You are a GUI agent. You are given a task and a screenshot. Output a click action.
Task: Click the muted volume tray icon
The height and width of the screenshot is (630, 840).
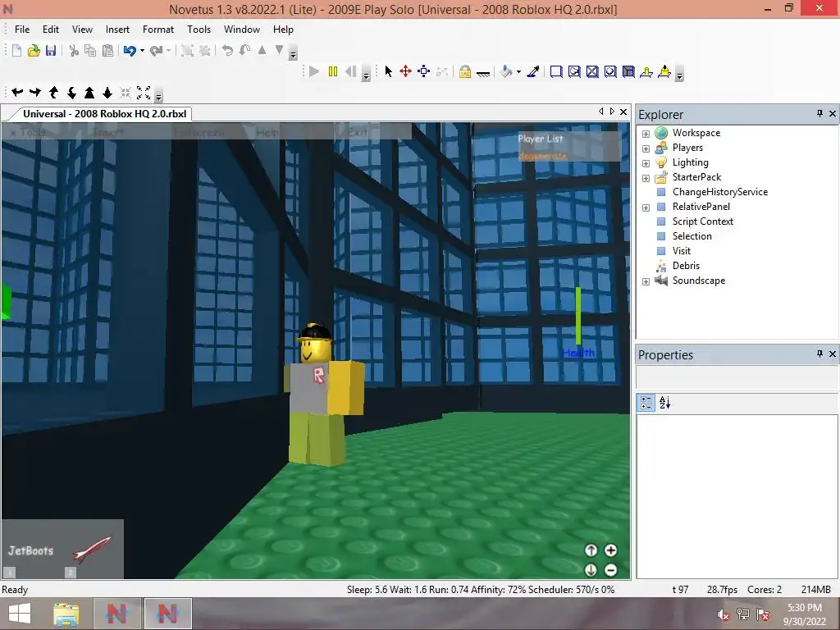(724, 614)
